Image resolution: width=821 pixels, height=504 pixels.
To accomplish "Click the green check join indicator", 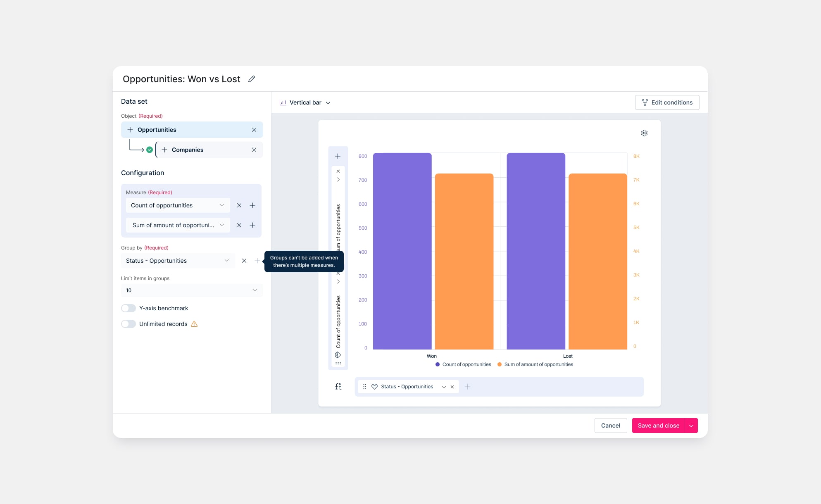I will (150, 150).
